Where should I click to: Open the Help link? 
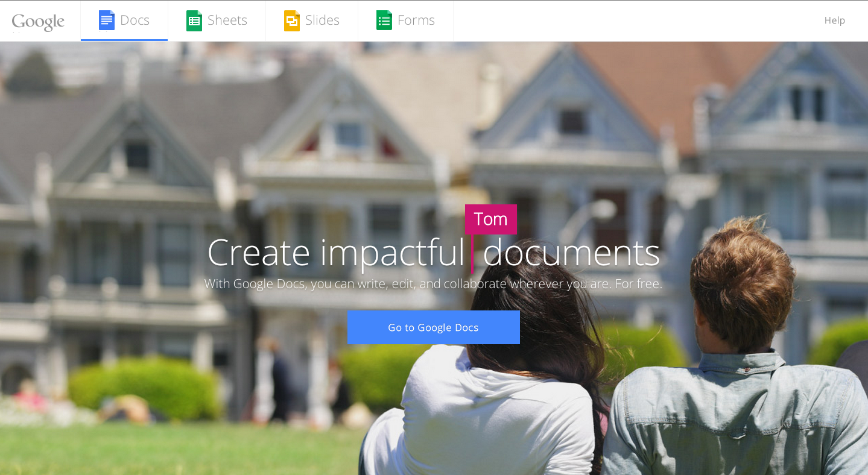tap(834, 20)
